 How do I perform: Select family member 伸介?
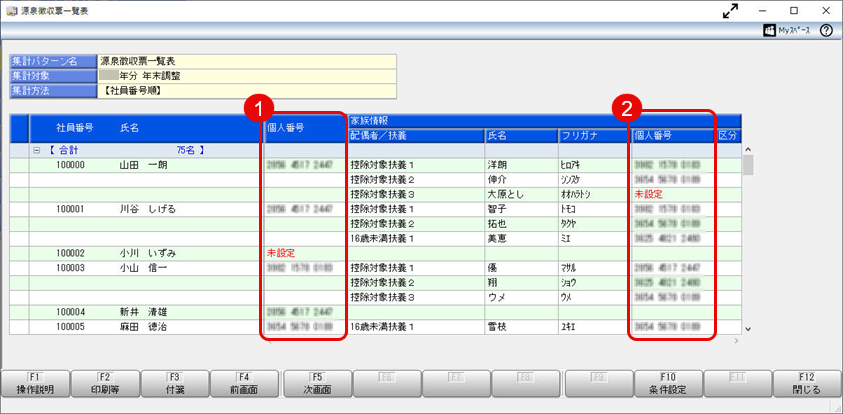(x=496, y=180)
